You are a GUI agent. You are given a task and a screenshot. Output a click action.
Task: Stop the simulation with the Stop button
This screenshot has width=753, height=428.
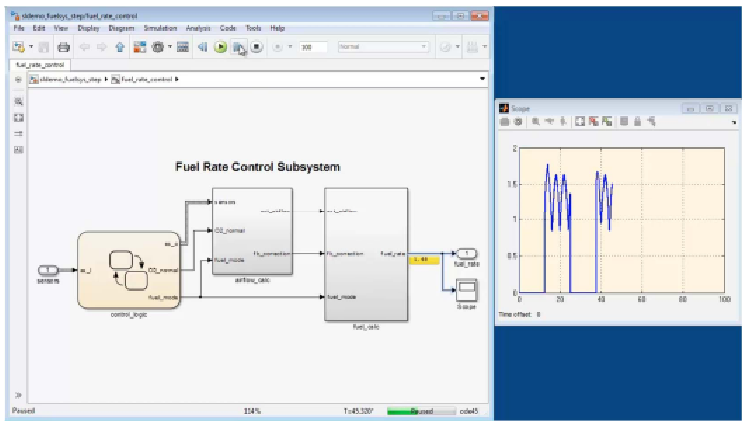(256, 47)
